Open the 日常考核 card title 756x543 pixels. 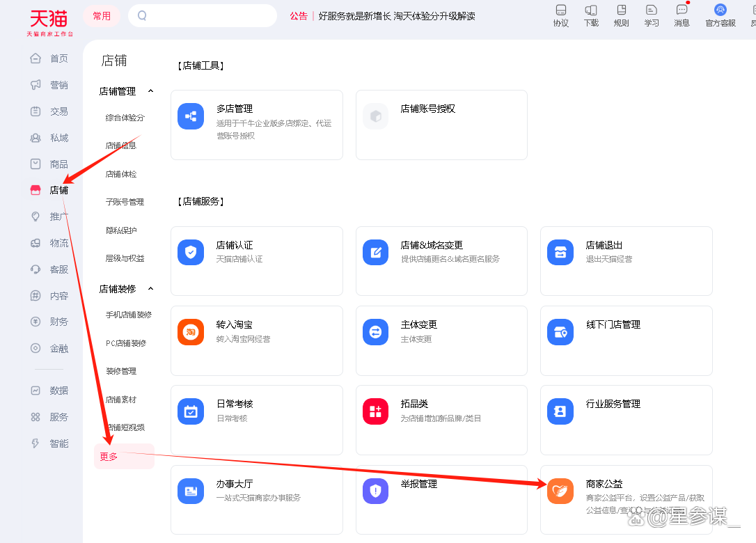click(x=235, y=404)
